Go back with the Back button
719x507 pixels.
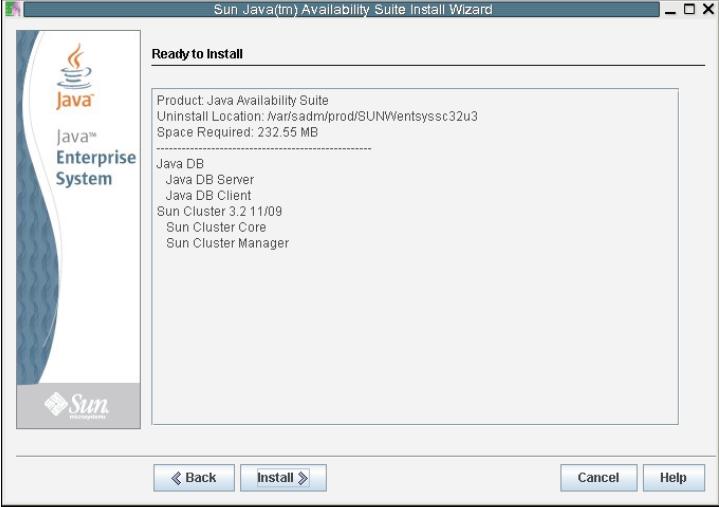click(194, 478)
